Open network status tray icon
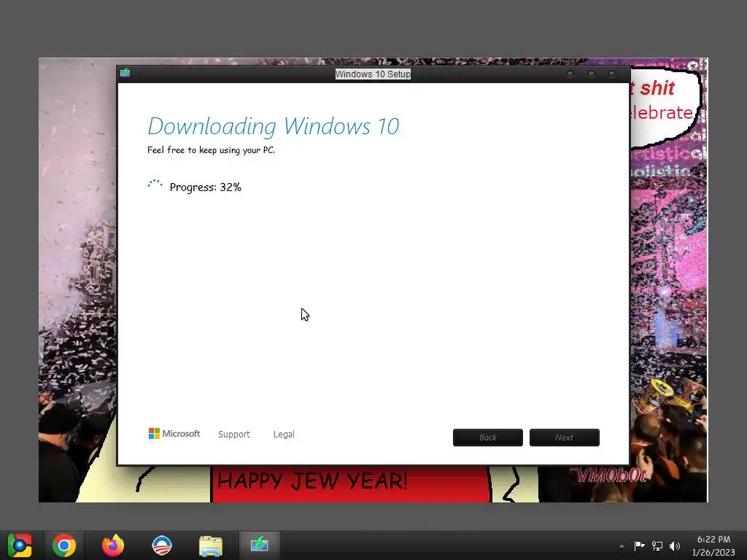Viewport: 747px width, 560px height. [657, 545]
